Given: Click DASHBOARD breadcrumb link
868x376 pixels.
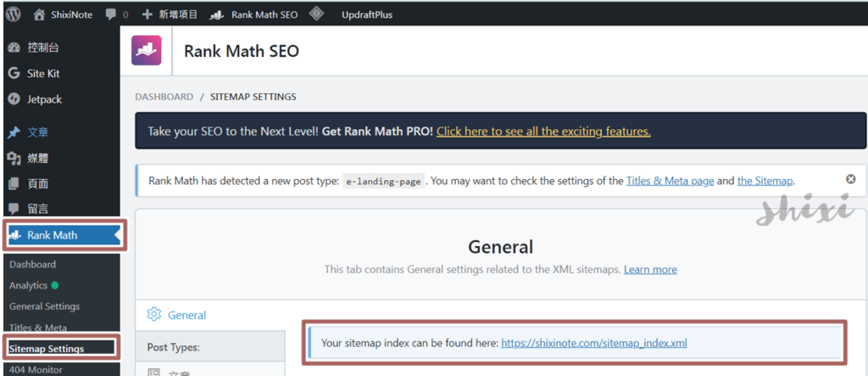Looking at the screenshot, I should (164, 97).
